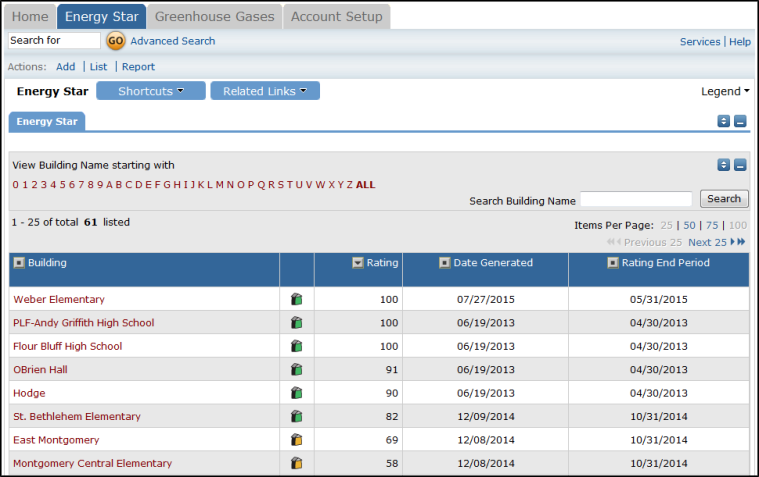The height and width of the screenshot is (477, 759).
Task: Click rating value 91 for OBrien Hall
Action: (392, 369)
